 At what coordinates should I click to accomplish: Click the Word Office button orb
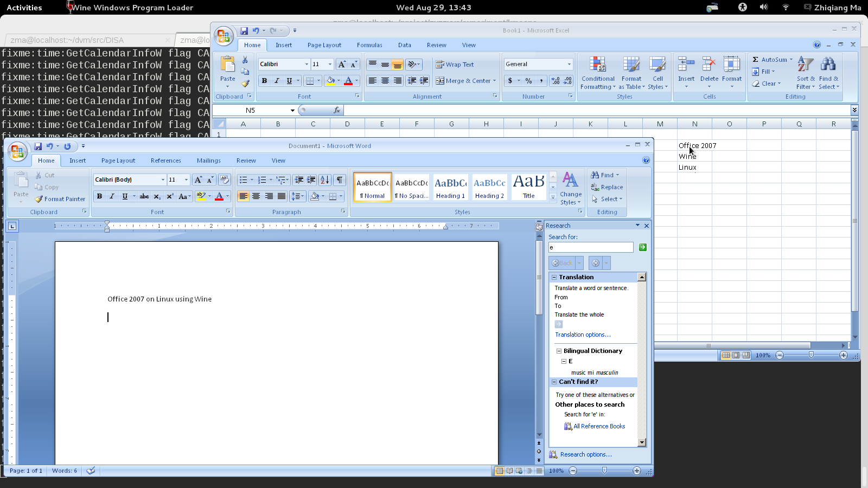(17, 151)
